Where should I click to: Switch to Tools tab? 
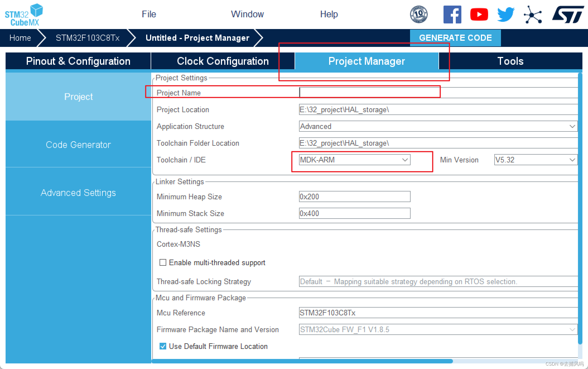coord(510,61)
